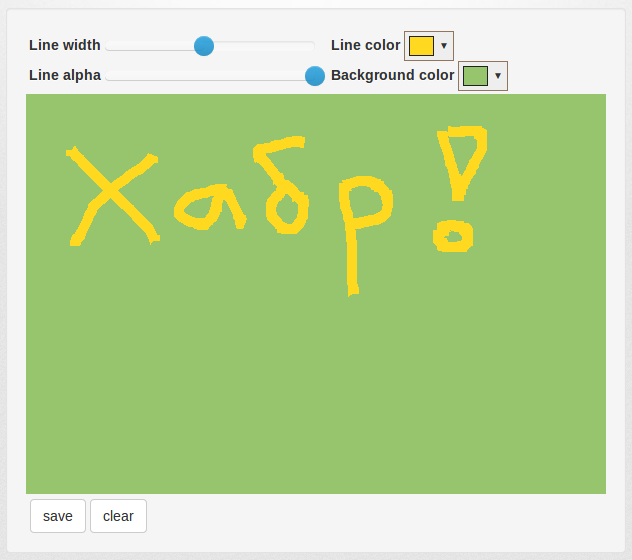Click the green Background color swatch
The image size is (632, 560).
(x=475, y=76)
